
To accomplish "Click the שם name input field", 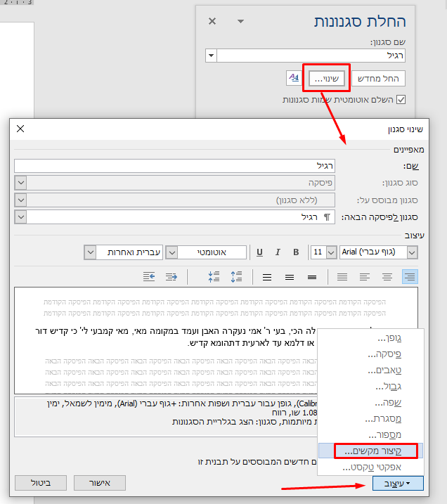I will (174, 166).
